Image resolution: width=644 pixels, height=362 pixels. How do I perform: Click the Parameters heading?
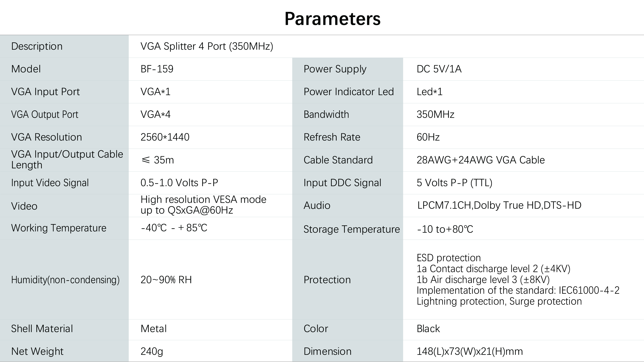tap(332, 19)
